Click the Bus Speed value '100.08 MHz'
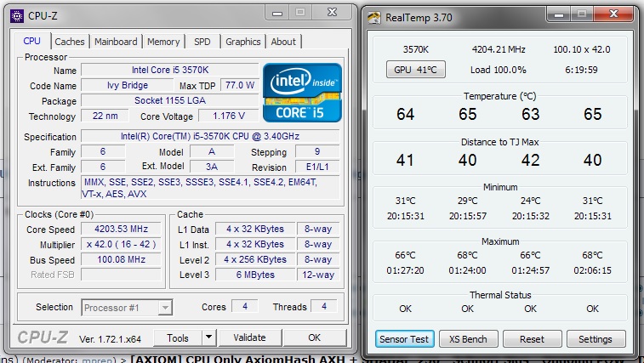This screenshot has height=363, width=644. 121,259
